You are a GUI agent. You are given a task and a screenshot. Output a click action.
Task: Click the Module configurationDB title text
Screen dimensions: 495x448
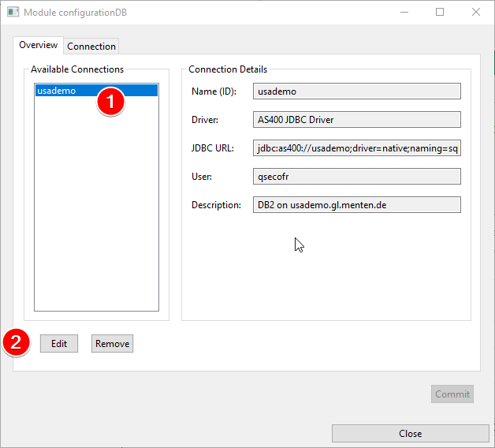(75, 13)
